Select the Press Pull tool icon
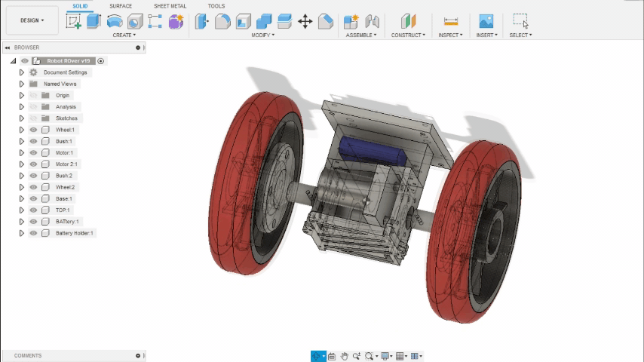 tap(202, 21)
